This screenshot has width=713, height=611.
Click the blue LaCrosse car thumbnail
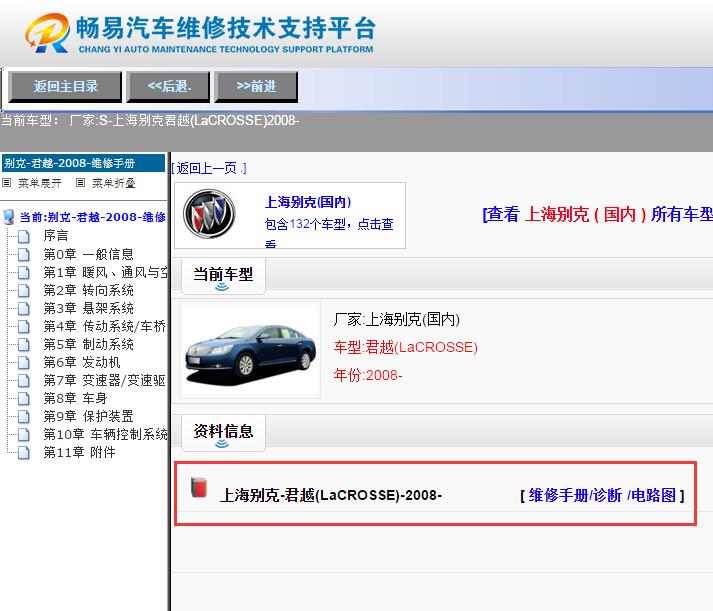coord(250,352)
